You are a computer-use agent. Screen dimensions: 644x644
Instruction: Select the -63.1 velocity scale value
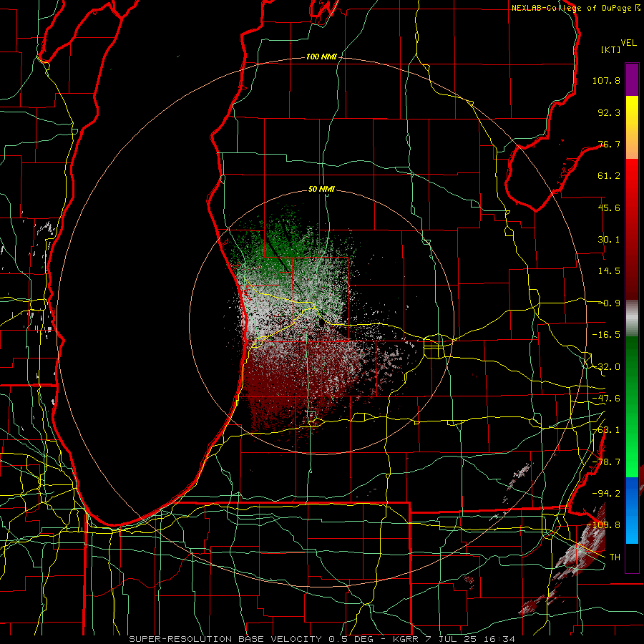[606, 430]
